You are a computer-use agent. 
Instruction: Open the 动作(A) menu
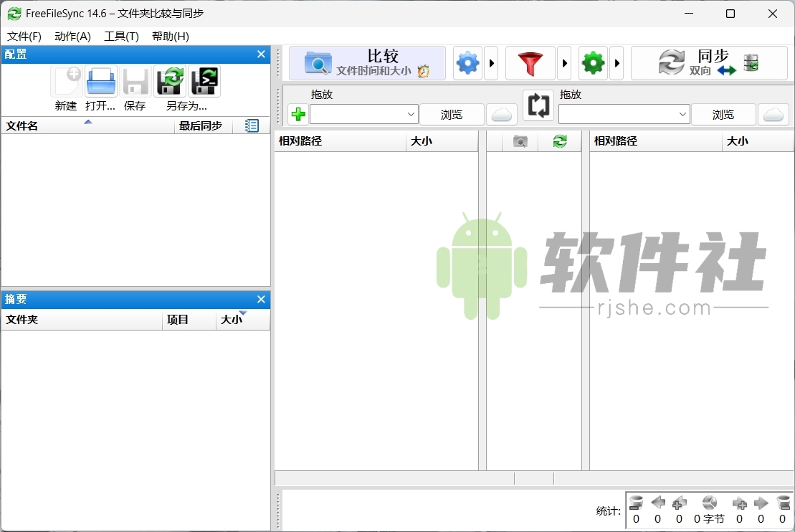click(72, 37)
